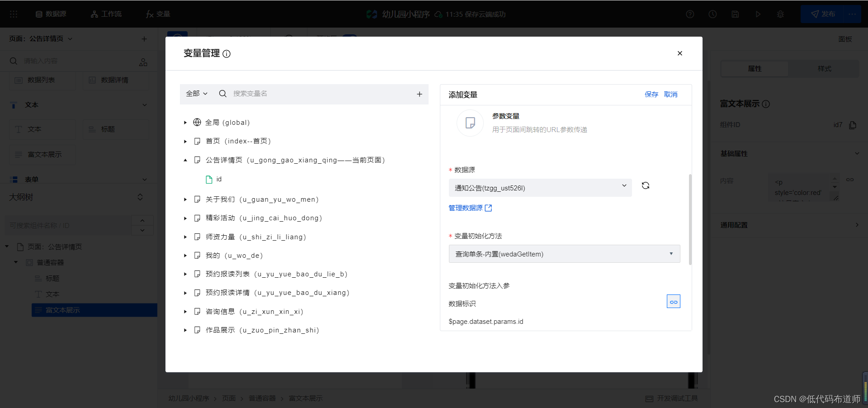The width and height of the screenshot is (868, 408).
Task: Expand the 咨询信息 node
Action: click(x=185, y=312)
